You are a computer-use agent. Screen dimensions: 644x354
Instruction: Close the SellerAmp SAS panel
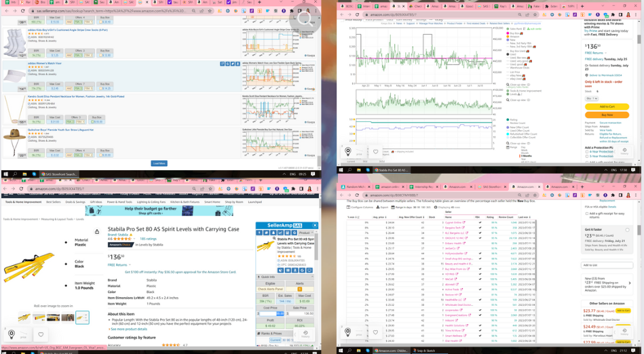click(315, 225)
